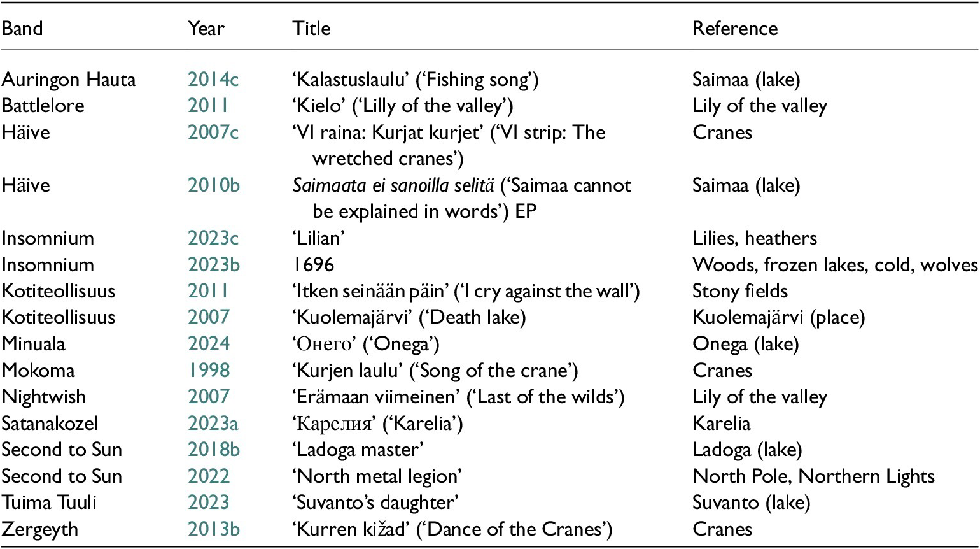This screenshot has height=549, width=980.
Task: Open the 2007c citation for Häive
Action: [213, 132]
